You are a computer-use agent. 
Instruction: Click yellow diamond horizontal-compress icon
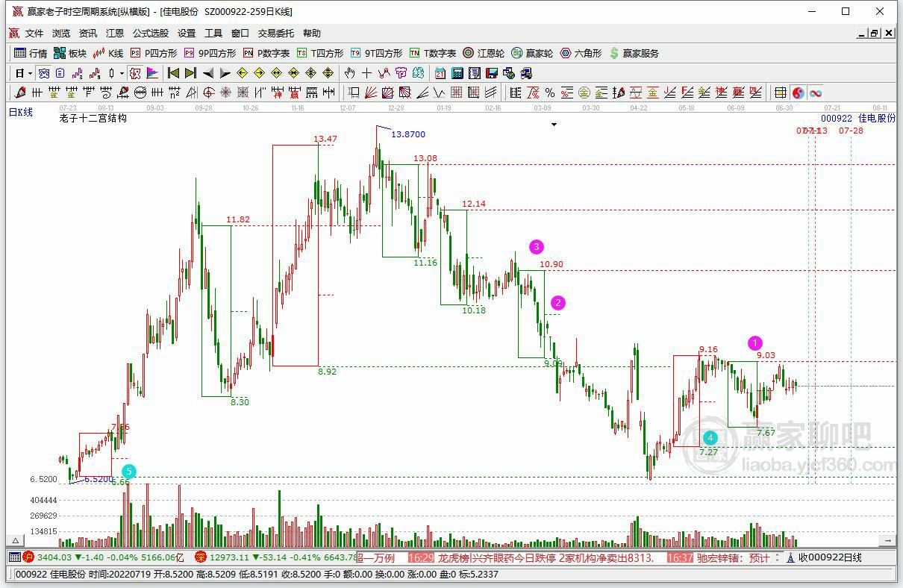click(x=293, y=73)
